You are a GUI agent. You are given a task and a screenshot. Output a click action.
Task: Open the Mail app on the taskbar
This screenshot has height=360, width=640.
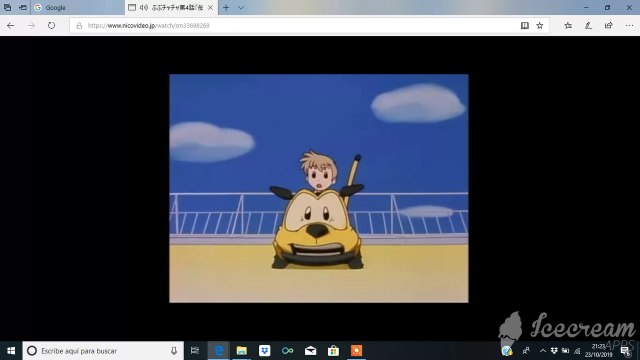click(x=310, y=351)
